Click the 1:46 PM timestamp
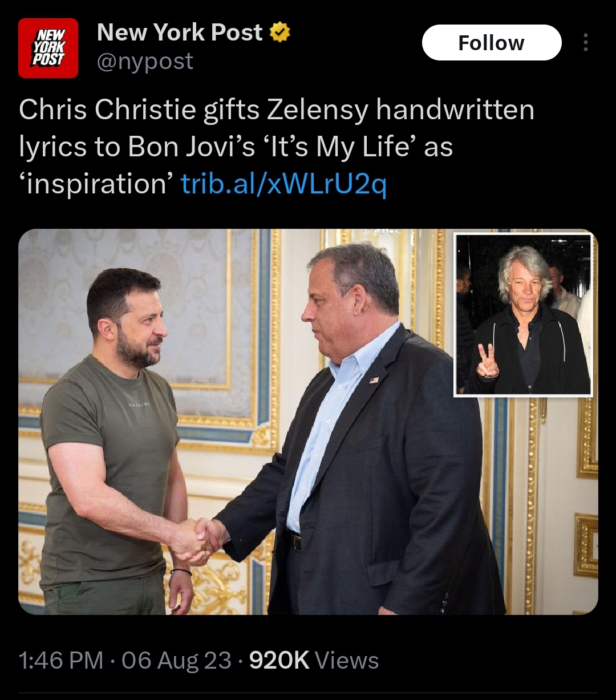616x700 pixels. (61, 661)
